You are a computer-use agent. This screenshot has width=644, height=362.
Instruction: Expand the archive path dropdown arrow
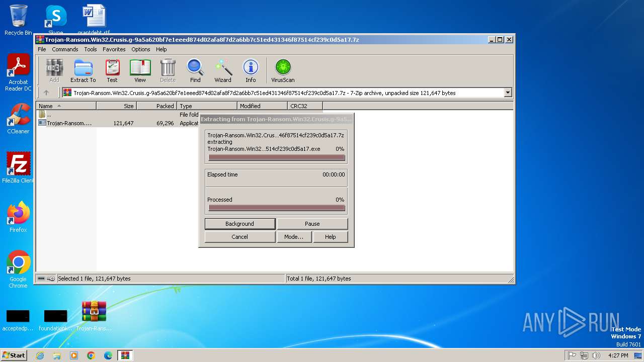tap(508, 93)
